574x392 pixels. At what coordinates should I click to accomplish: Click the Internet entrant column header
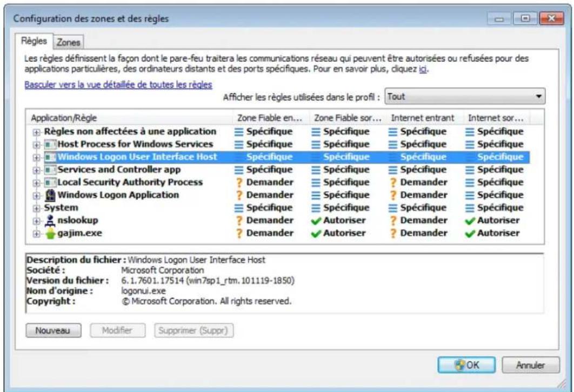point(425,118)
